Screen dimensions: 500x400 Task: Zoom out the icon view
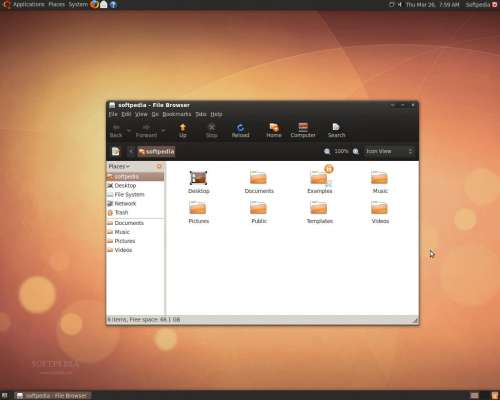327,151
